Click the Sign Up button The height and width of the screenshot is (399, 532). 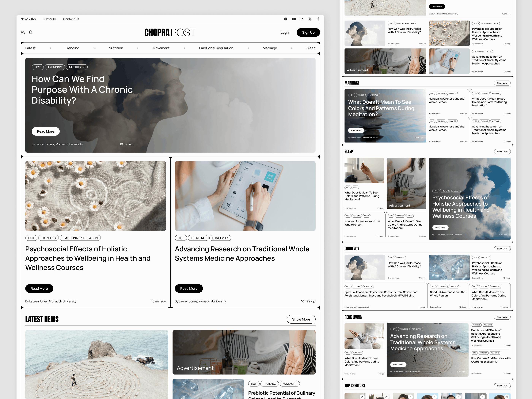[x=308, y=32]
